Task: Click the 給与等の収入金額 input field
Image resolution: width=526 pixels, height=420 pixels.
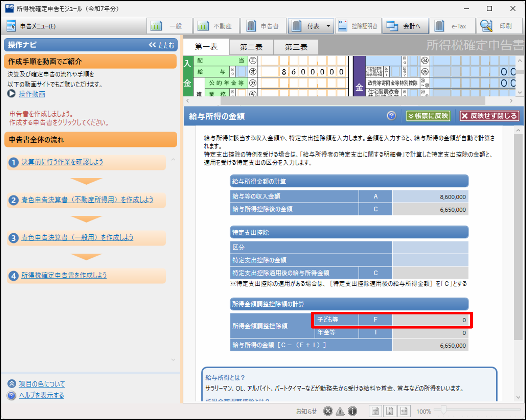Action: click(430, 197)
